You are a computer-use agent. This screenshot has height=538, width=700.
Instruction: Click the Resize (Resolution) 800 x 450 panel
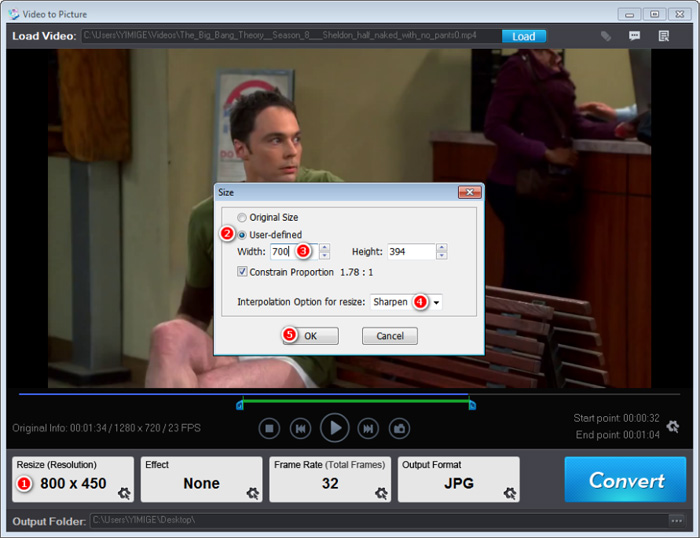click(73, 479)
